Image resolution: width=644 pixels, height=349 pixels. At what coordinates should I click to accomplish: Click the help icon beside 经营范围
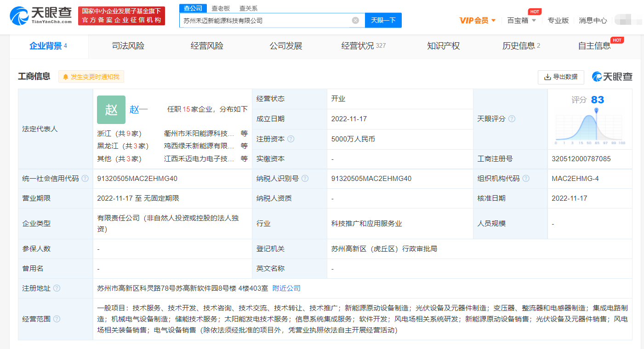(x=57, y=319)
